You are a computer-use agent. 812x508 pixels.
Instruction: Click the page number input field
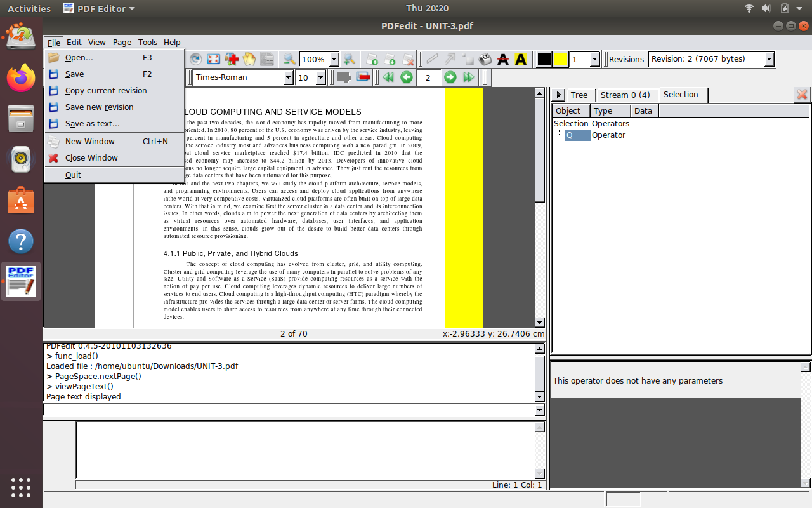click(428, 77)
